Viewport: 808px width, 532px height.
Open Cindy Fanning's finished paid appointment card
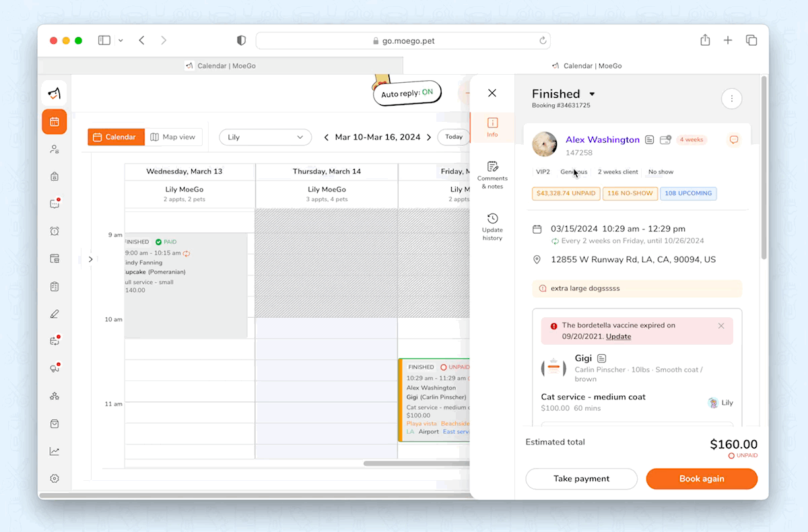click(x=186, y=286)
